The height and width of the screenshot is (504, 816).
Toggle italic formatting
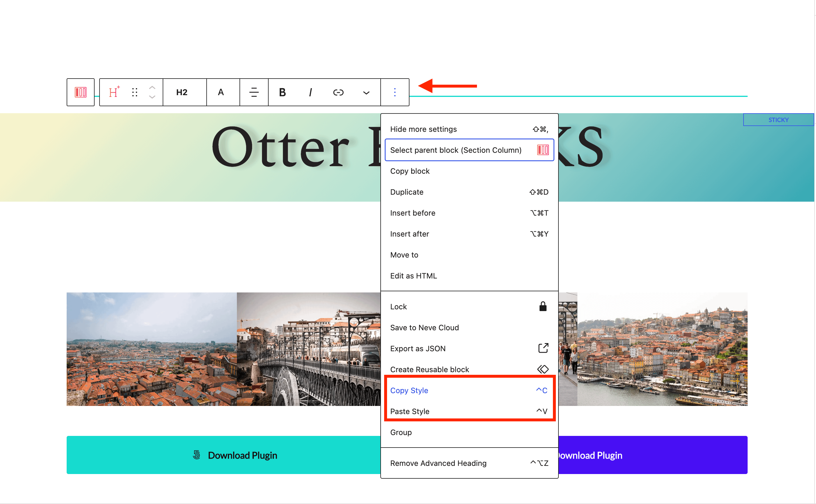coord(310,92)
